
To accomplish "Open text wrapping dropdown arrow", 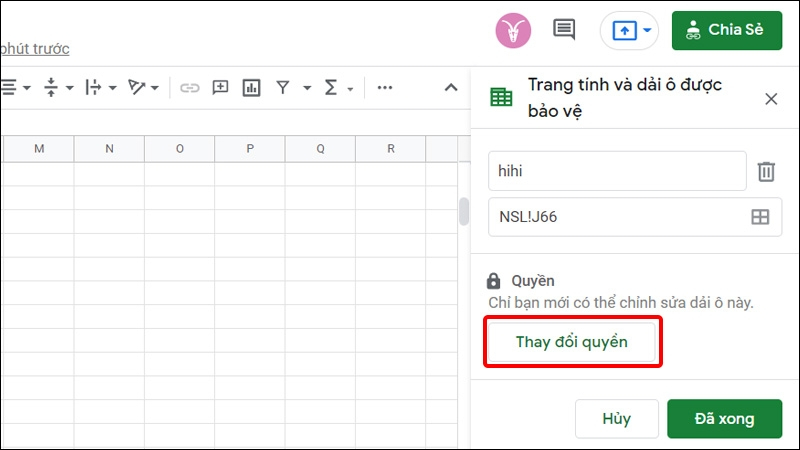I will tap(113, 88).
